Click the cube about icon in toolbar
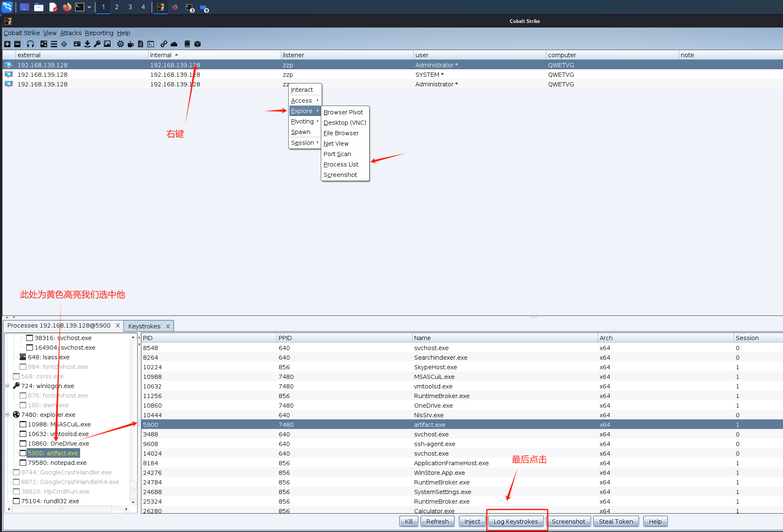The height and width of the screenshot is (532, 783). (197, 44)
